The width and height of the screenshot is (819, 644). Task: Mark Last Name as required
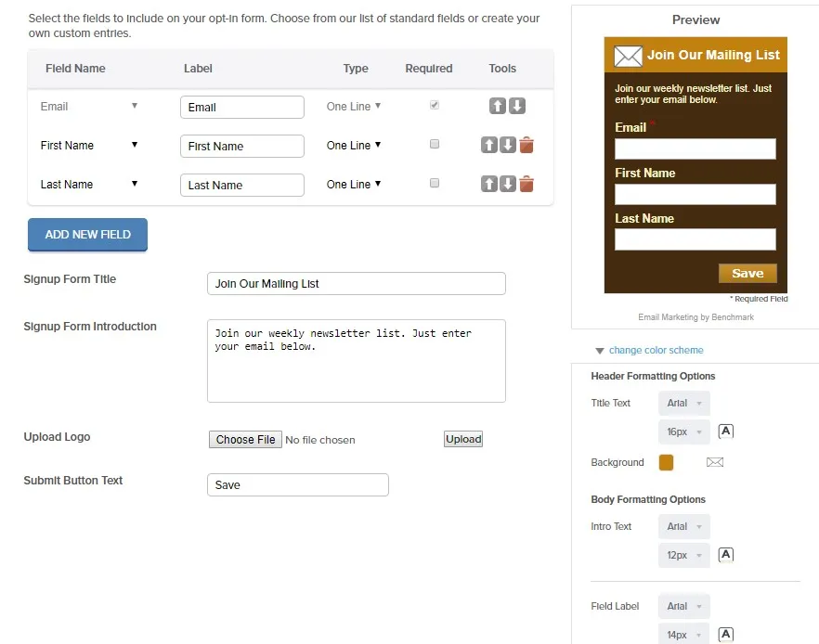435,183
